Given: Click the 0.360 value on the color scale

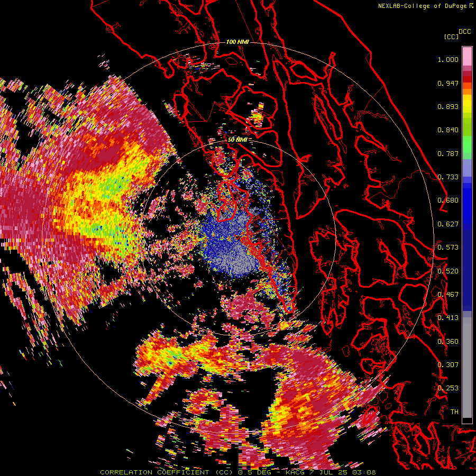Looking at the screenshot, I should [x=448, y=342].
